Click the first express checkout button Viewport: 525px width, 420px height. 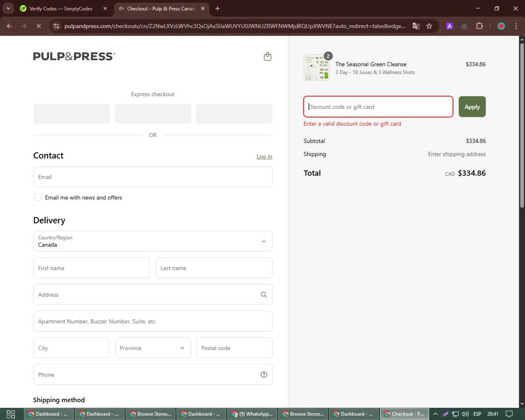(x=72, y=114)
